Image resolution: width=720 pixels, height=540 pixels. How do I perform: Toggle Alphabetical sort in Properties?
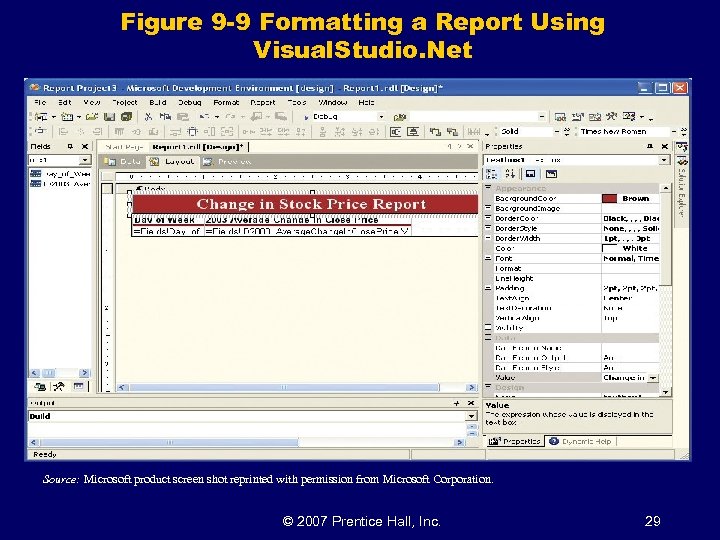coord(510,174)
